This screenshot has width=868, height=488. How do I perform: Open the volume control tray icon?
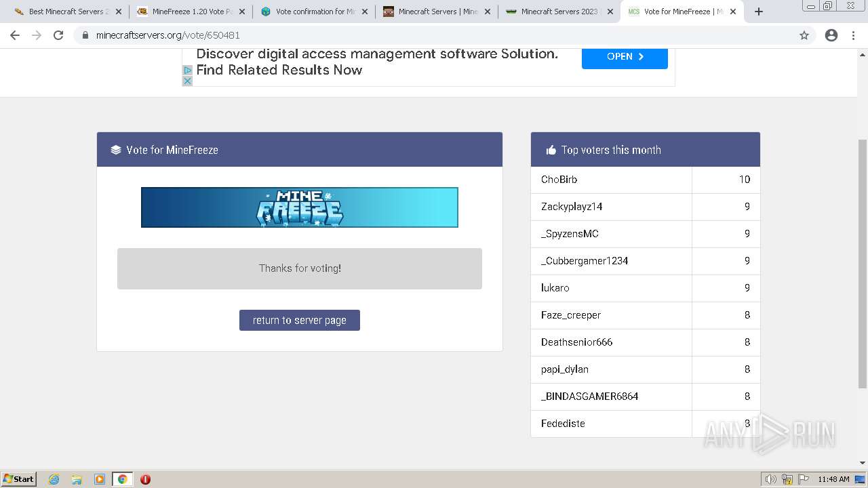[x=771, y=479]
